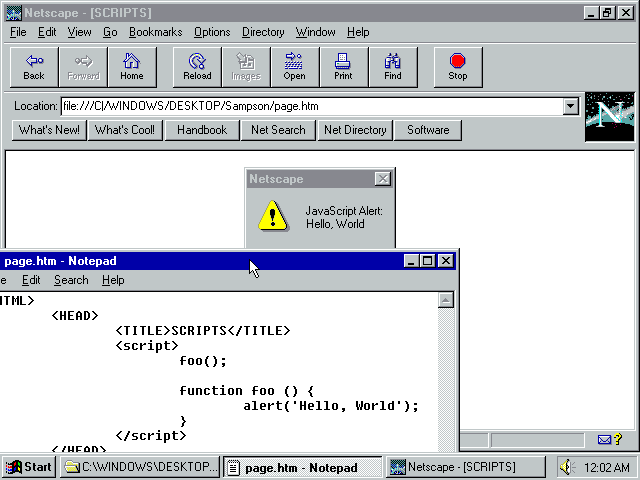This screenshot has width=640, height=480.
Task: Click the Forward navigation button
Action: coord(83,67)
